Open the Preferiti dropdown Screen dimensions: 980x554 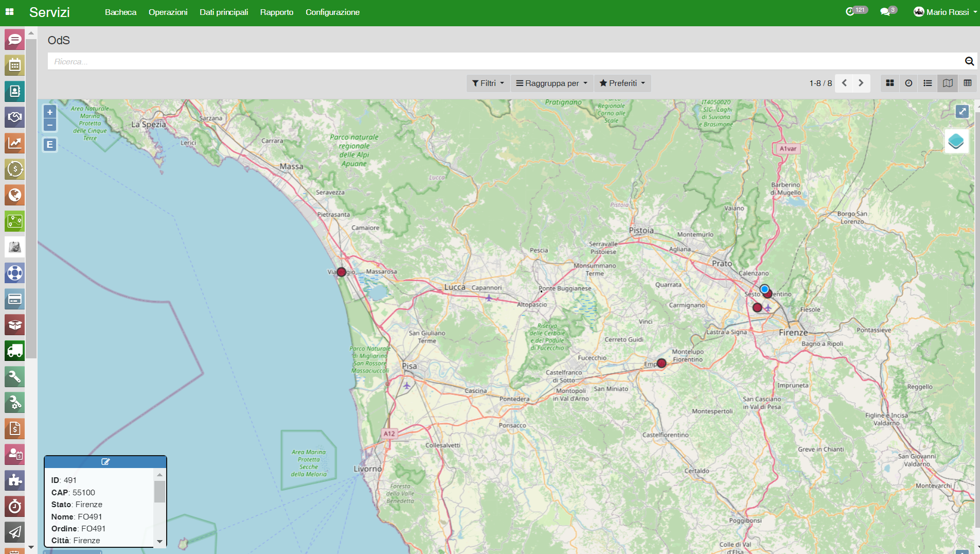point(622,83)
